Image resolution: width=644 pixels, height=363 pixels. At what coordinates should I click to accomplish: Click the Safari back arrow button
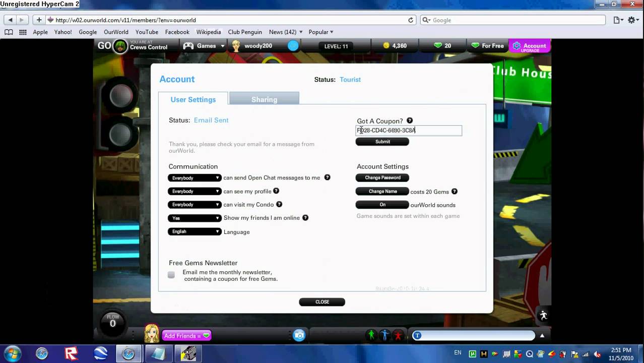(x=11, y=20)
